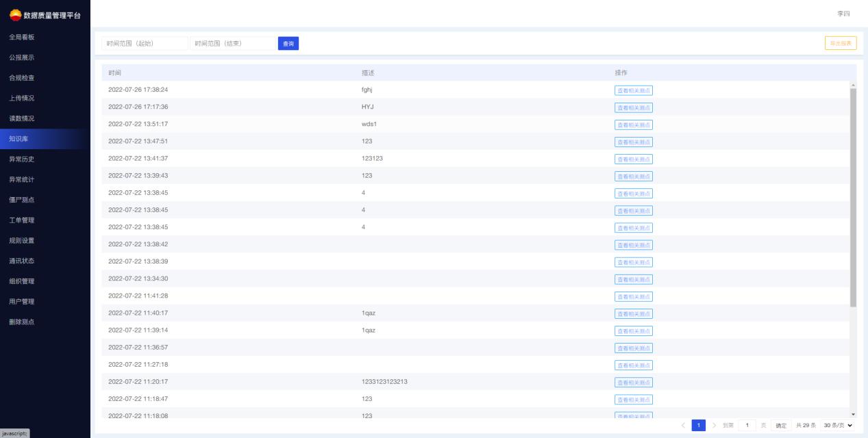Go to previous page using left arrow
The width and height of the screenshot is (868, 438).
point(683,426)
